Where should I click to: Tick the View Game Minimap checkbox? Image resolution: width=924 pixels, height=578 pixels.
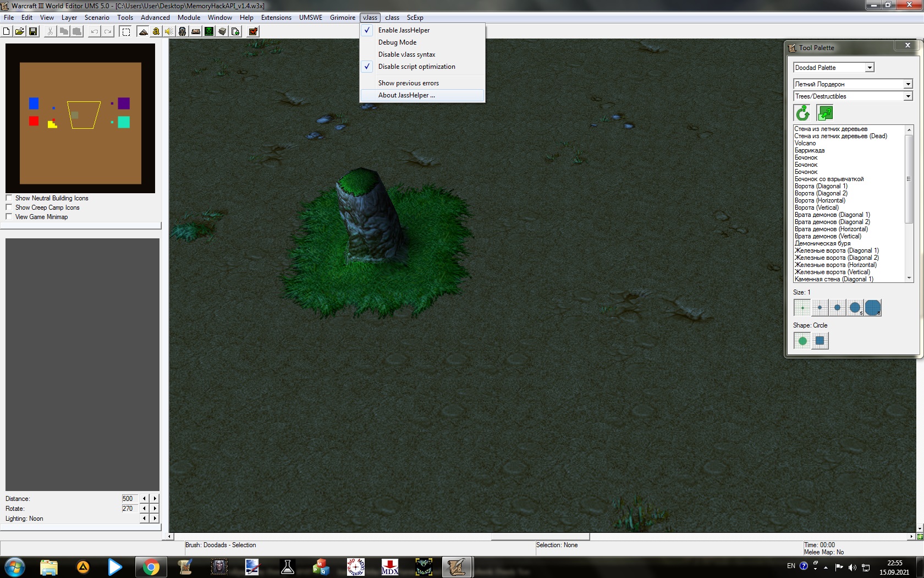pyautogui.click(x=9, y=217)
